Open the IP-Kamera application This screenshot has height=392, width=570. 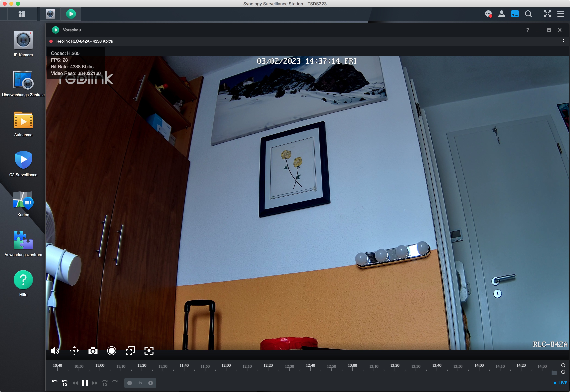23,40
